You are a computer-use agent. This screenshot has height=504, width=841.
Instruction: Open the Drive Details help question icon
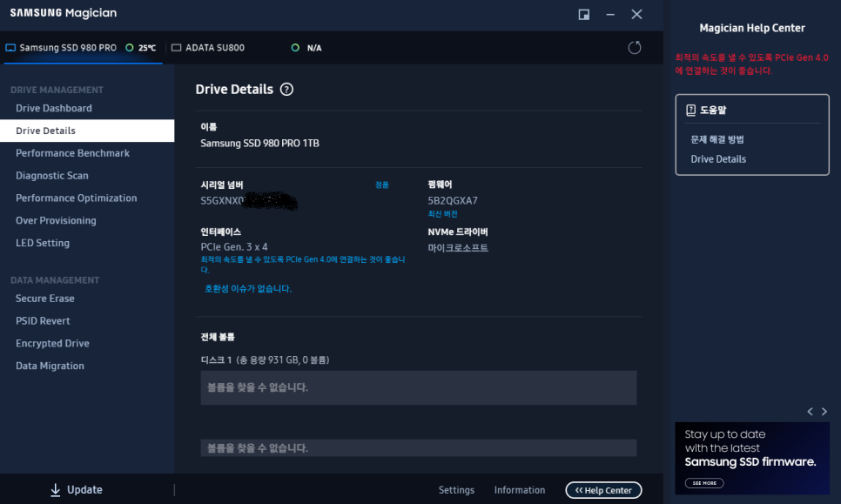pyautogui.click(x=287, y=90)
